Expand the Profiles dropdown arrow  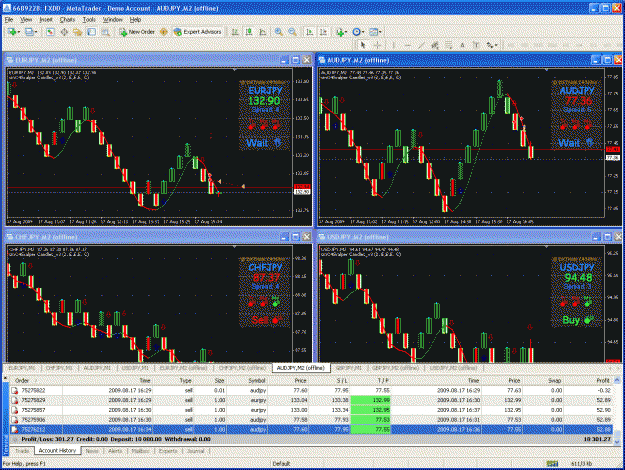tap(36, 32)
